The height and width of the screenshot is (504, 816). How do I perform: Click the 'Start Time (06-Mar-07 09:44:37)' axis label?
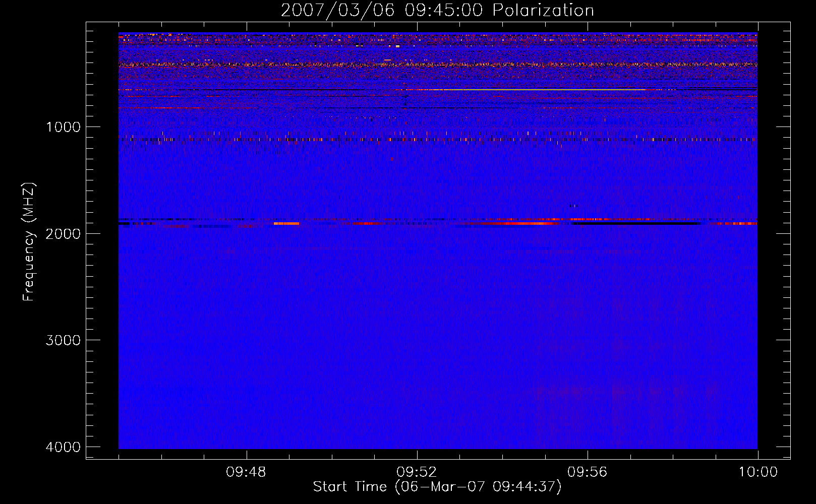tap(437, 486)
